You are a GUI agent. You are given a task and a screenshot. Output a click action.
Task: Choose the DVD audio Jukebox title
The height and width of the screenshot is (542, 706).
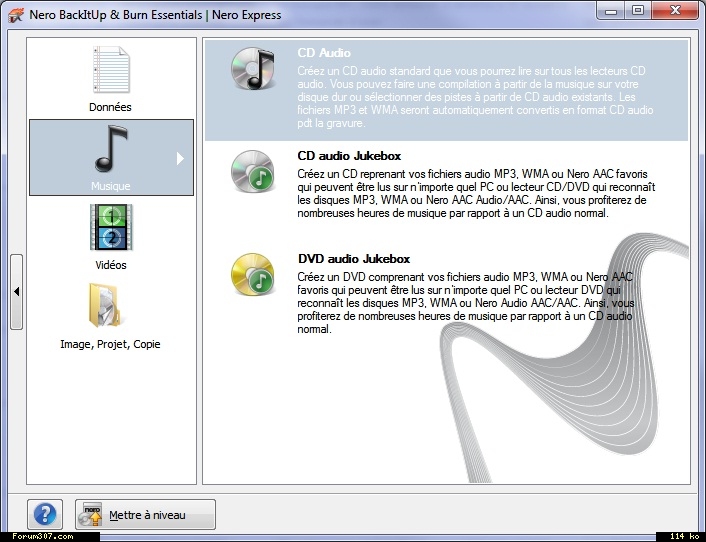[x=354, y=259]
